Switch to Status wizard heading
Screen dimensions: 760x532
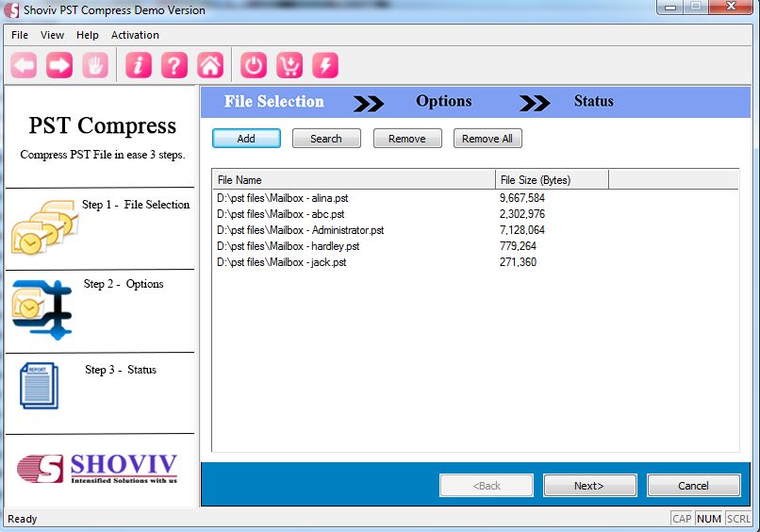click(x=594, y=101)
